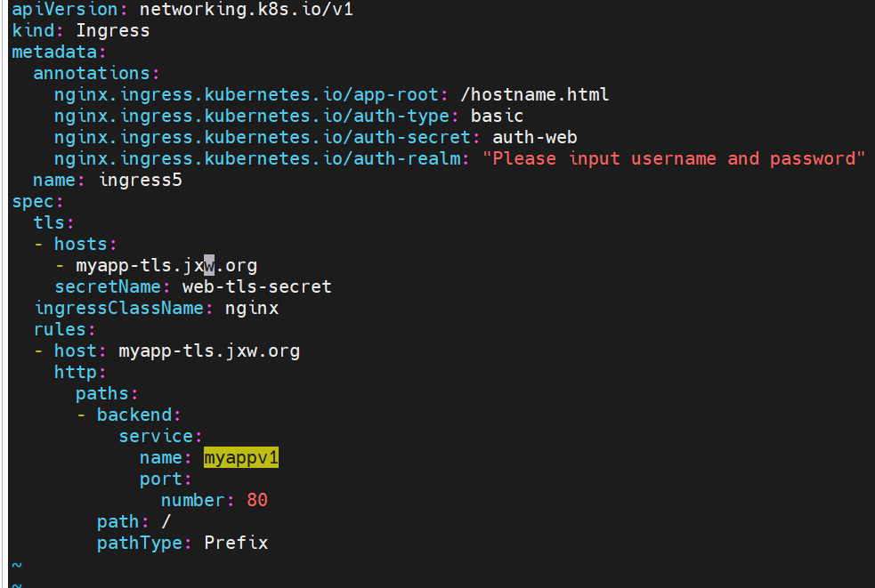Place cursor on the metadata key
Screen dimensions: 875x588
54,52
